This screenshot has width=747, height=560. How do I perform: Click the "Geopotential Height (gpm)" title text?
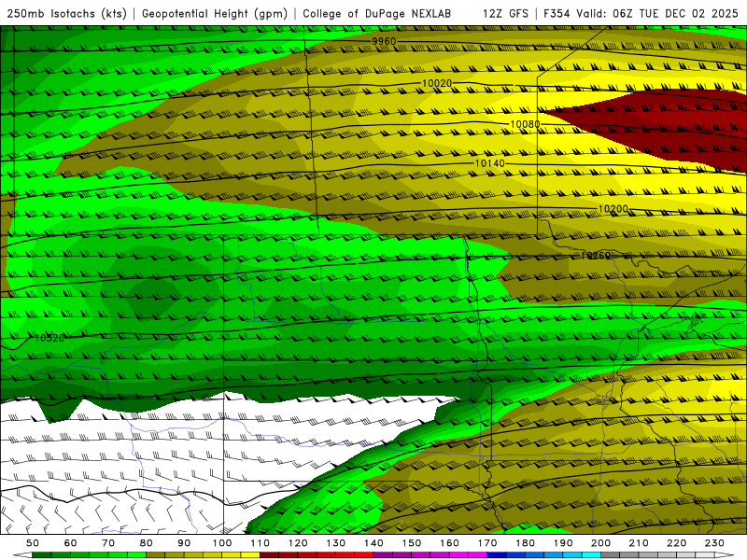(215, 13)
